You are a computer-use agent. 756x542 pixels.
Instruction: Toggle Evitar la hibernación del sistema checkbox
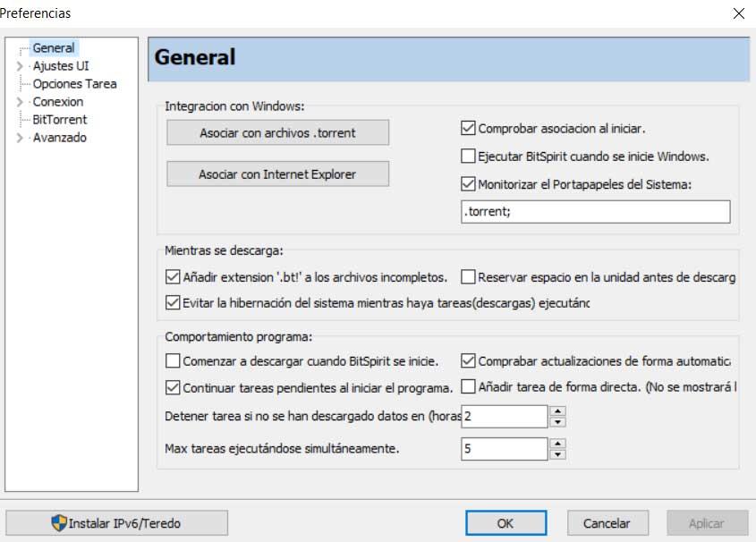click(x=173, y=302)
